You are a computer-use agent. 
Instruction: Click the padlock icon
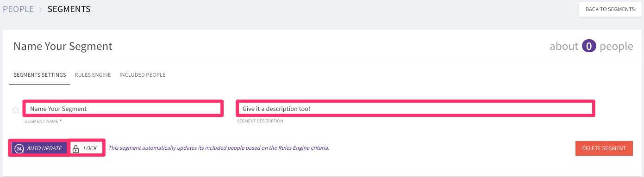(76, 148)
